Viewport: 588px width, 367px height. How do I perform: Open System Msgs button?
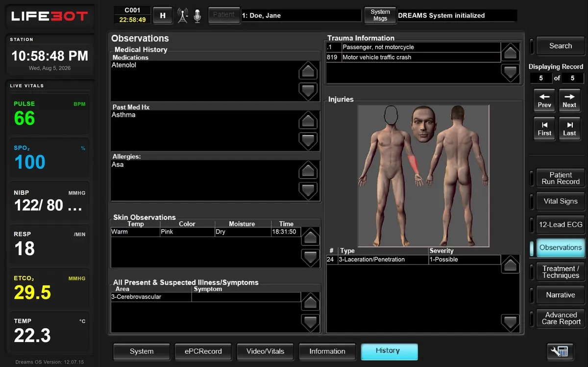380,15
